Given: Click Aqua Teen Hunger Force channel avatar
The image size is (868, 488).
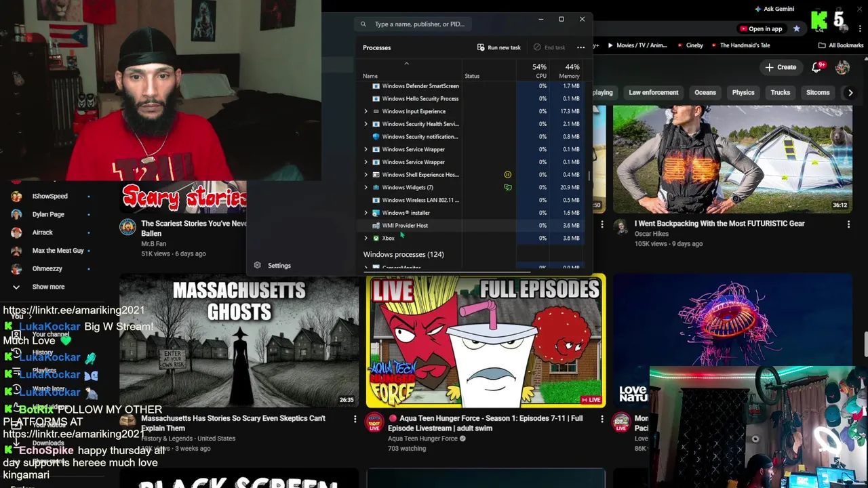Looking at the screenshot, I should point(374,422).
